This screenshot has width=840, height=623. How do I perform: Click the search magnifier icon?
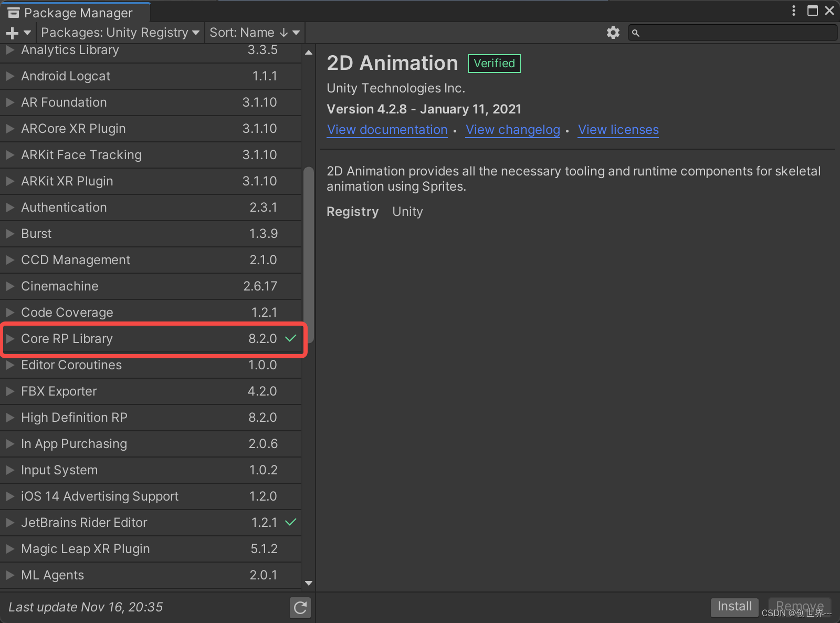point(636,33)
